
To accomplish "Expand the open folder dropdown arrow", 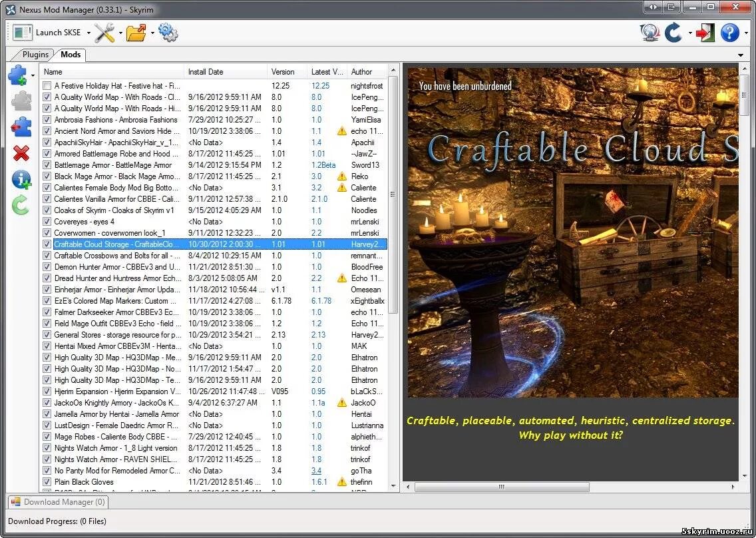I will [152, 33].
